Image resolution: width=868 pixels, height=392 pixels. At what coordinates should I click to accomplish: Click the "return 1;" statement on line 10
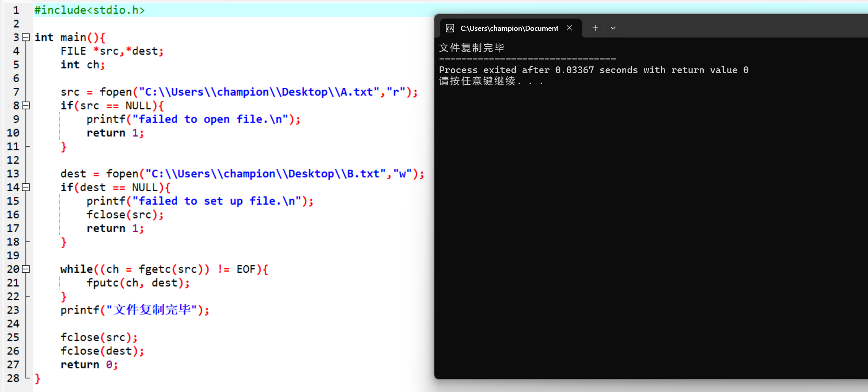click(x=115, y=133)
